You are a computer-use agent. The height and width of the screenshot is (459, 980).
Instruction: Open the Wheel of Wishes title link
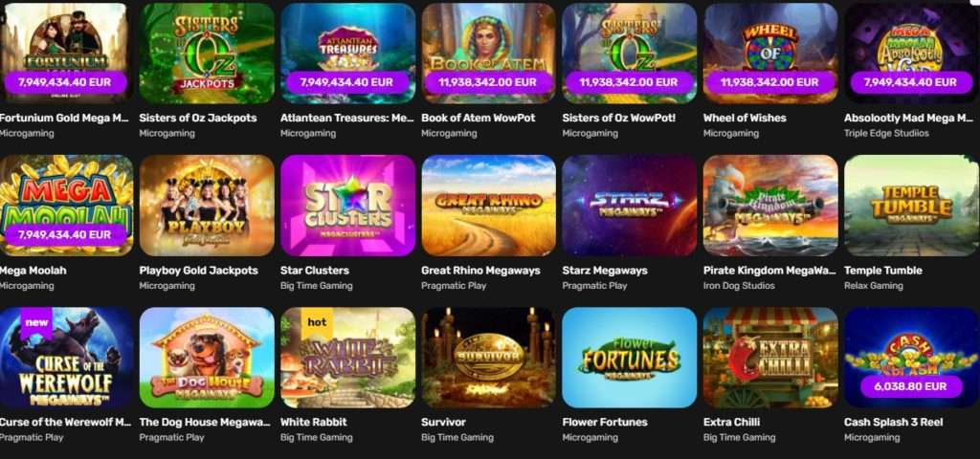coord(745,118)
